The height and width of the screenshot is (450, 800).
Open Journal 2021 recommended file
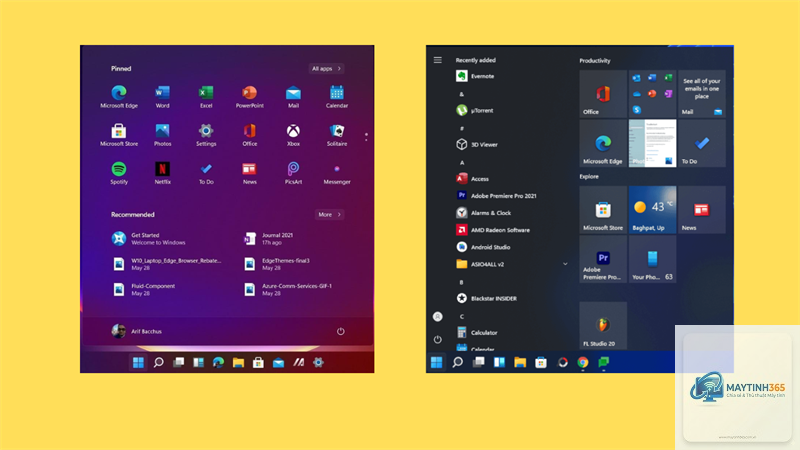pyautogui.click(x=269, y=239)
